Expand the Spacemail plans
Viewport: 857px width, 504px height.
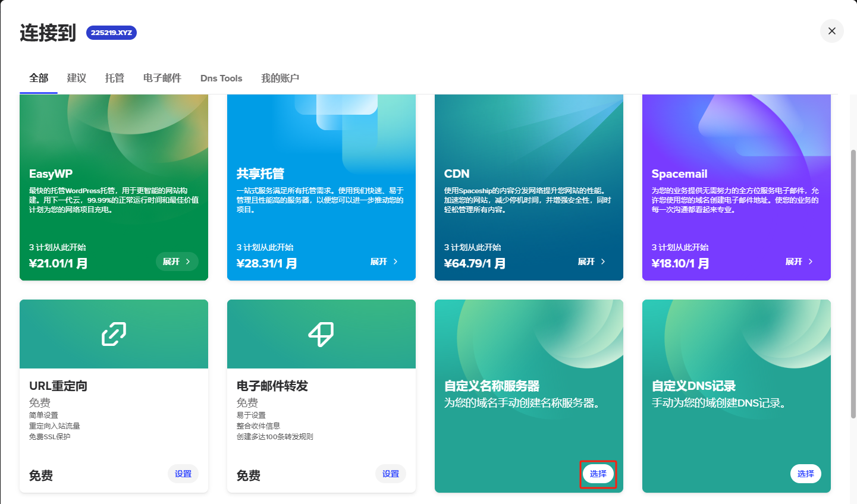point(799,262)
